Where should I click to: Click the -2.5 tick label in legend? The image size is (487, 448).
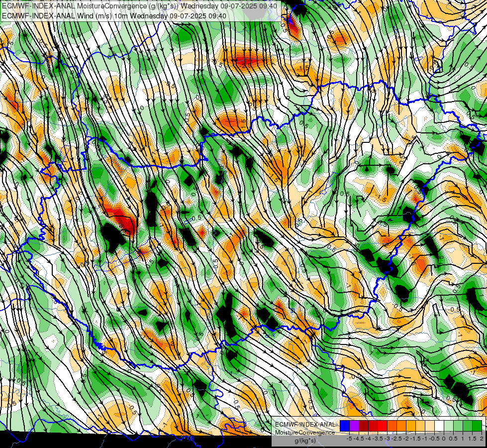pyautogui.click(x=396, y=439)
